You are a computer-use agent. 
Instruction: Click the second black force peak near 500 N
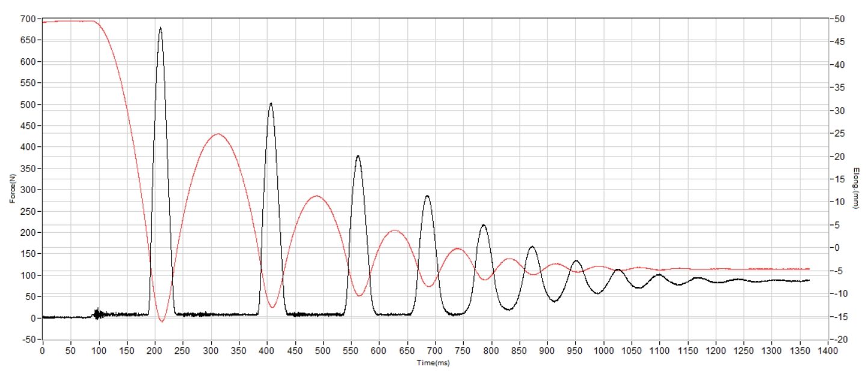coord(271,103)
